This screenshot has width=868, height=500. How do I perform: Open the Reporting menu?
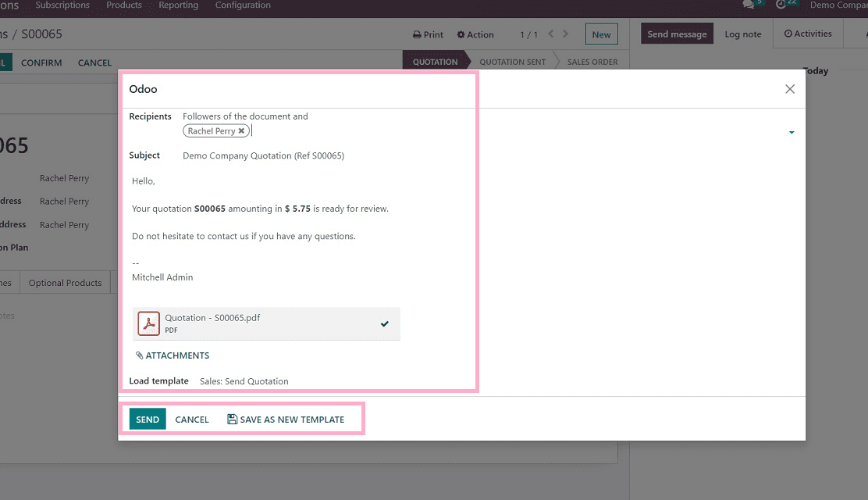coord(178,5)
